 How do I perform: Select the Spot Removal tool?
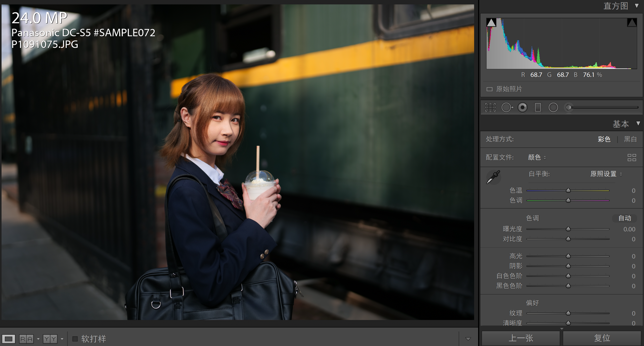coord(507,108)
